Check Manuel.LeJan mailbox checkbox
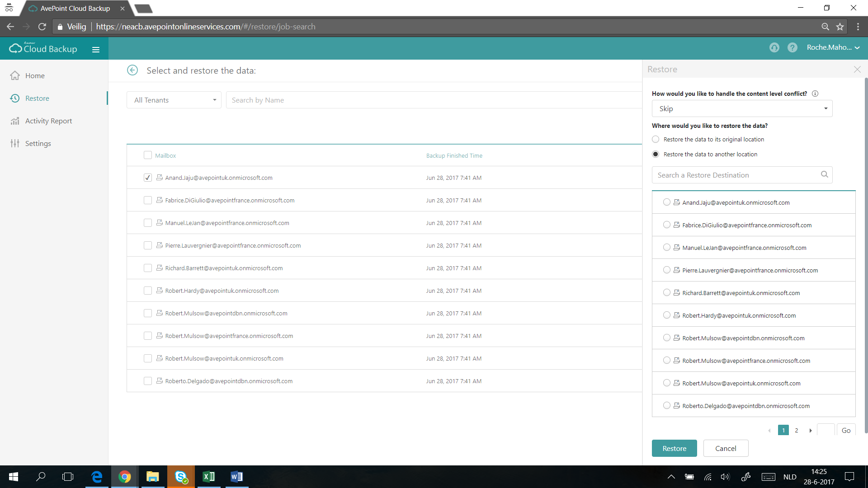Viewport: 868px width, 488px height. click(147, 223)
